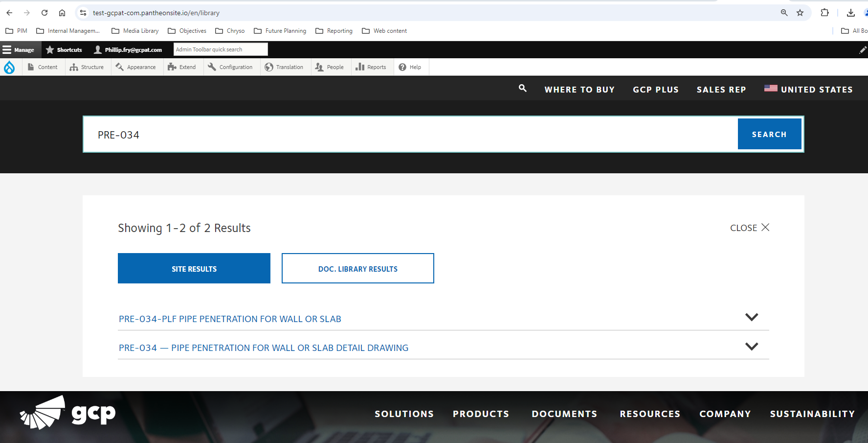
Task: Open the browser extensions puzzle icon
Action: [x=824, y=13]
